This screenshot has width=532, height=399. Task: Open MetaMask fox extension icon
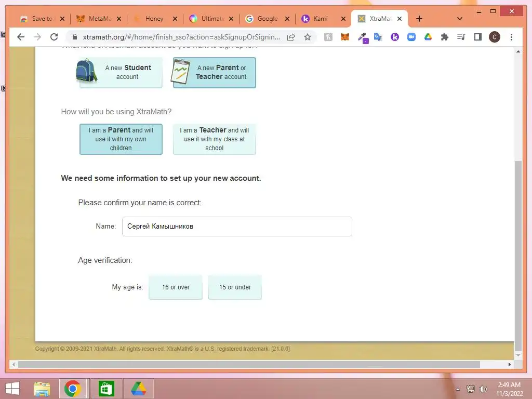345,37
